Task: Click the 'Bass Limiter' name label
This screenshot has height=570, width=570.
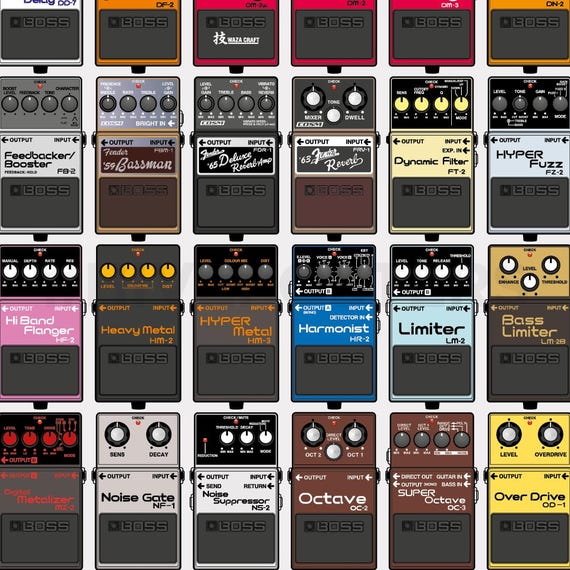Action: click(x=529, y=326)
